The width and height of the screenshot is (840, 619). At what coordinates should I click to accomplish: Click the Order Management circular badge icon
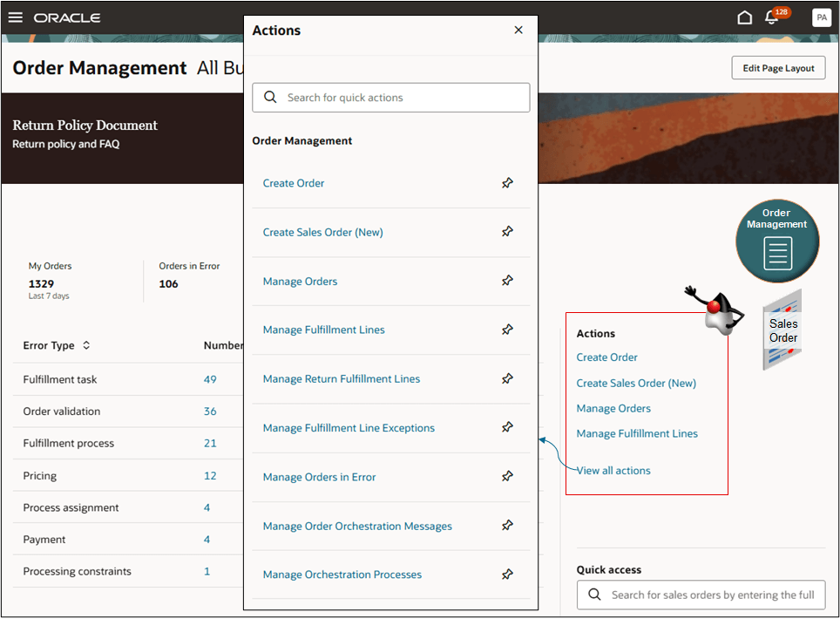tap(776, 241)
